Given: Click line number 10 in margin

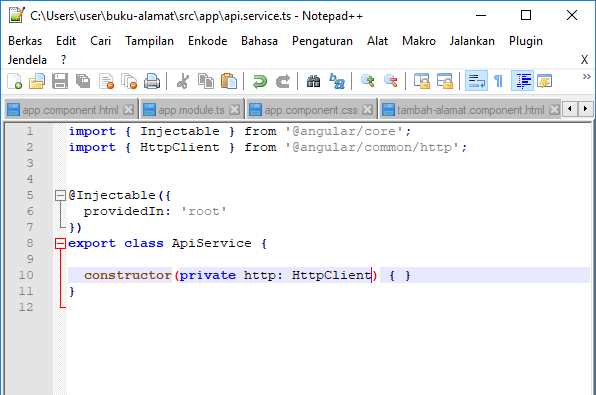Looking at the screenshot, I should 26,275.
